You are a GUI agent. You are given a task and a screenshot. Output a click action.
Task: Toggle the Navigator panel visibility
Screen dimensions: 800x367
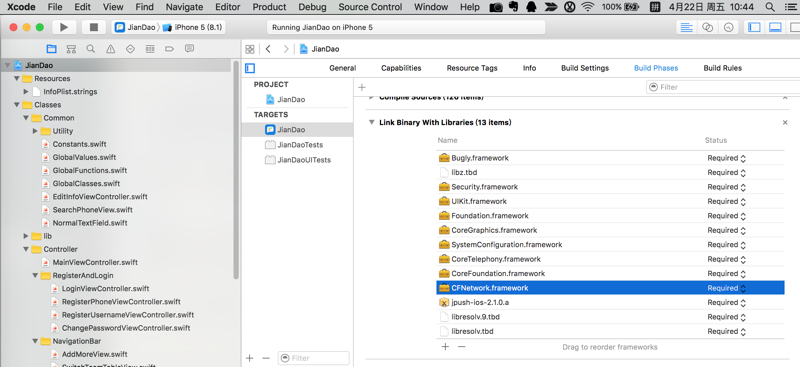coord(754,28)
